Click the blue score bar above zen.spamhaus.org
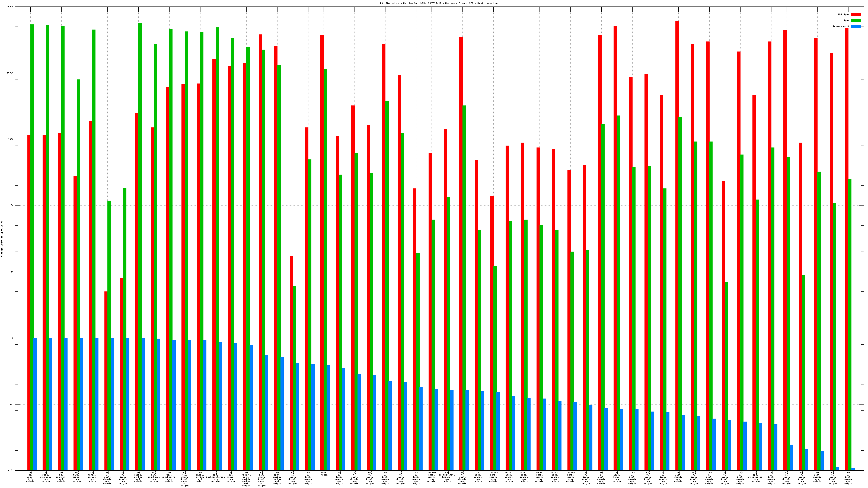The image size is (868, 488). (x=159, y=404)
